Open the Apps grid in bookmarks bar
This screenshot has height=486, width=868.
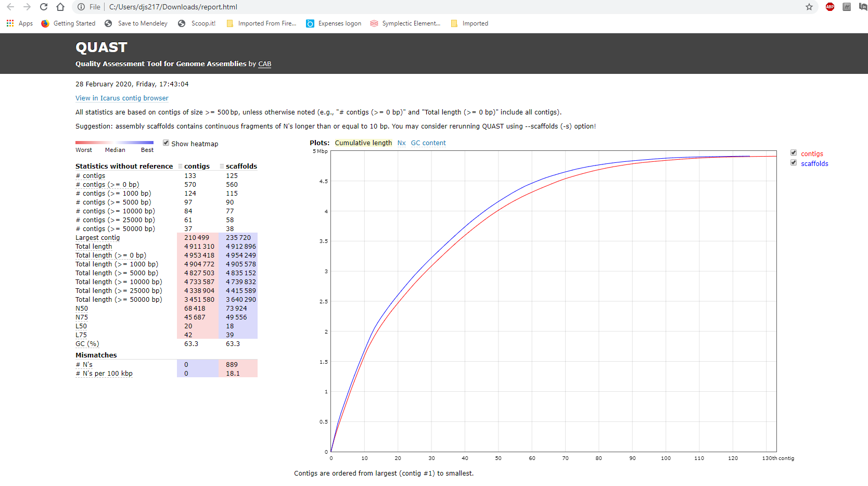19,23
